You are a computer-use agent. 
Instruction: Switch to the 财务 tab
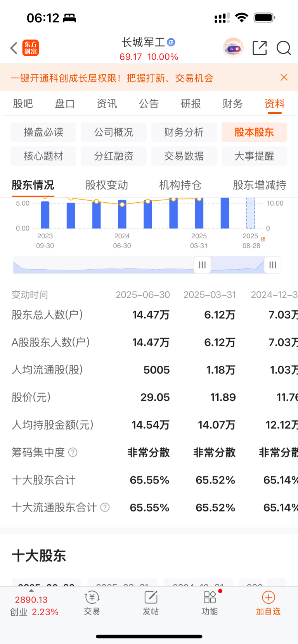tap(233, 104)
